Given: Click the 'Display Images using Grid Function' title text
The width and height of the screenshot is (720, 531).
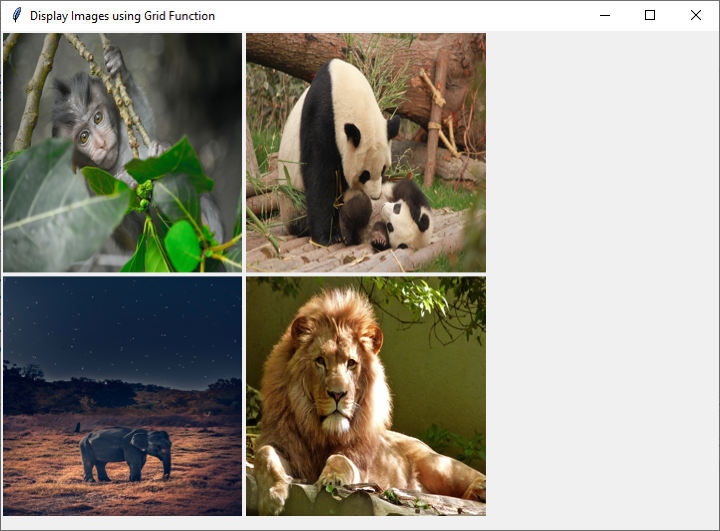Looking at the screenshot, I should 122,16.
